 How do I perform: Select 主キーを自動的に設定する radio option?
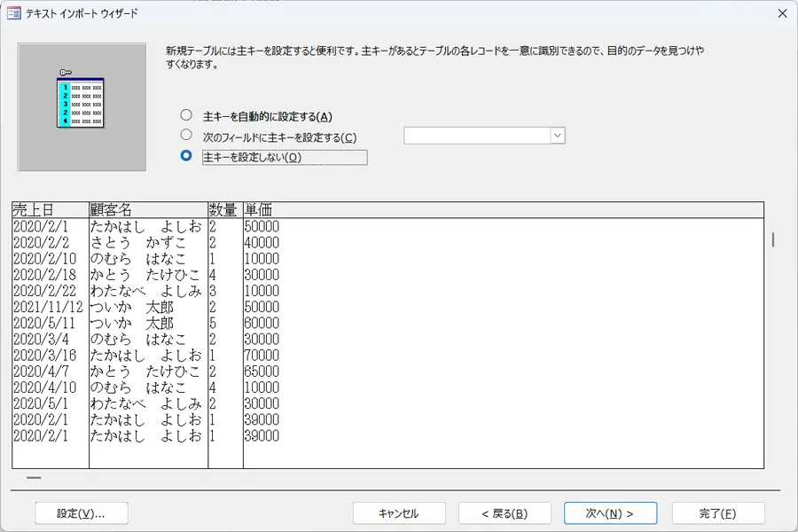coord(186,115)
